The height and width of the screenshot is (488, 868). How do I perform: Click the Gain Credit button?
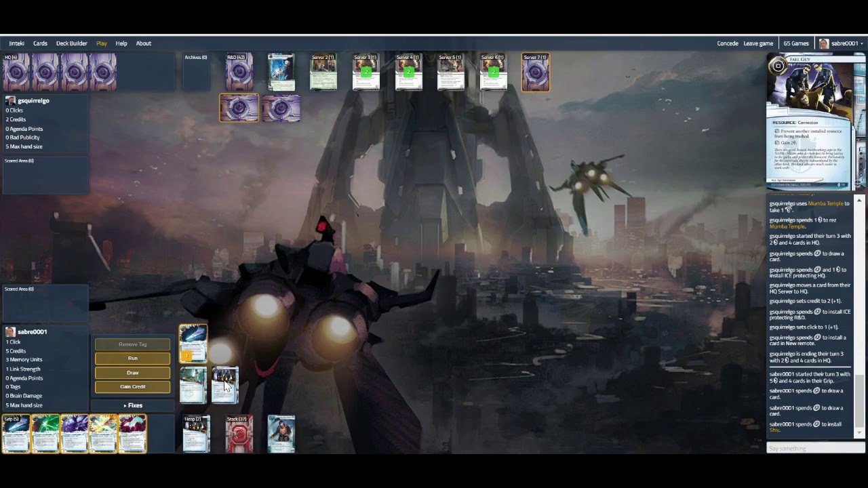tap(132, 386)
